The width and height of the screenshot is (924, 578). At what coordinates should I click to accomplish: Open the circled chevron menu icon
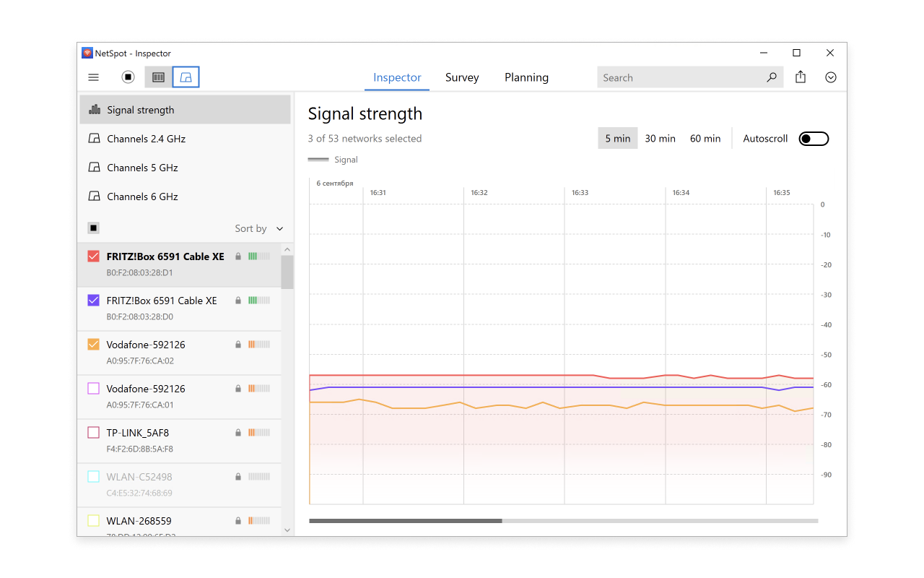(x=831, y=77)
